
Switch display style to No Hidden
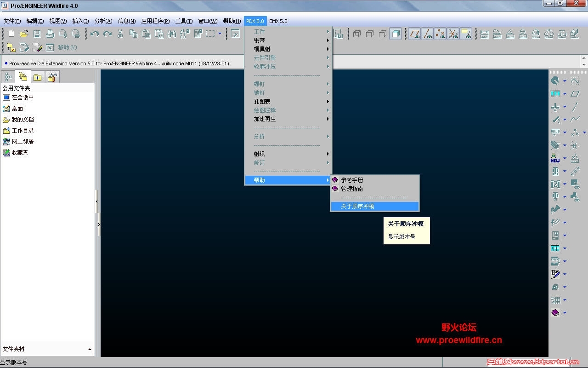pyautogui.click(x=383, y=34)
